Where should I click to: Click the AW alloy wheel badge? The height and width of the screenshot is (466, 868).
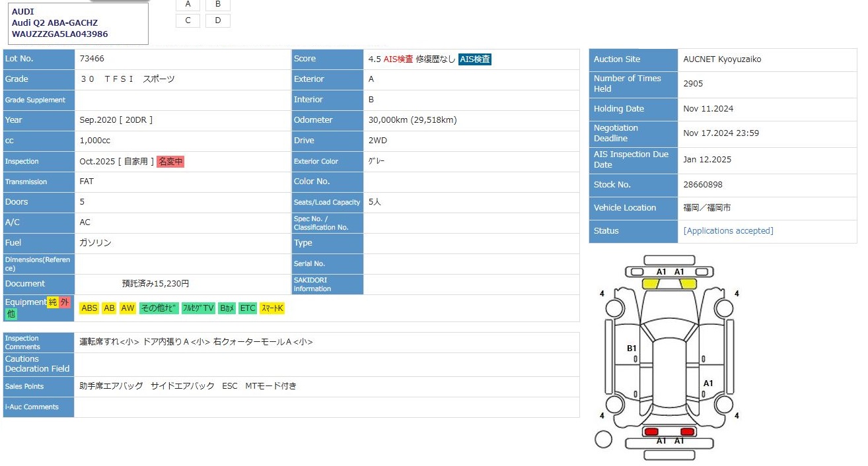click(127, 308)
